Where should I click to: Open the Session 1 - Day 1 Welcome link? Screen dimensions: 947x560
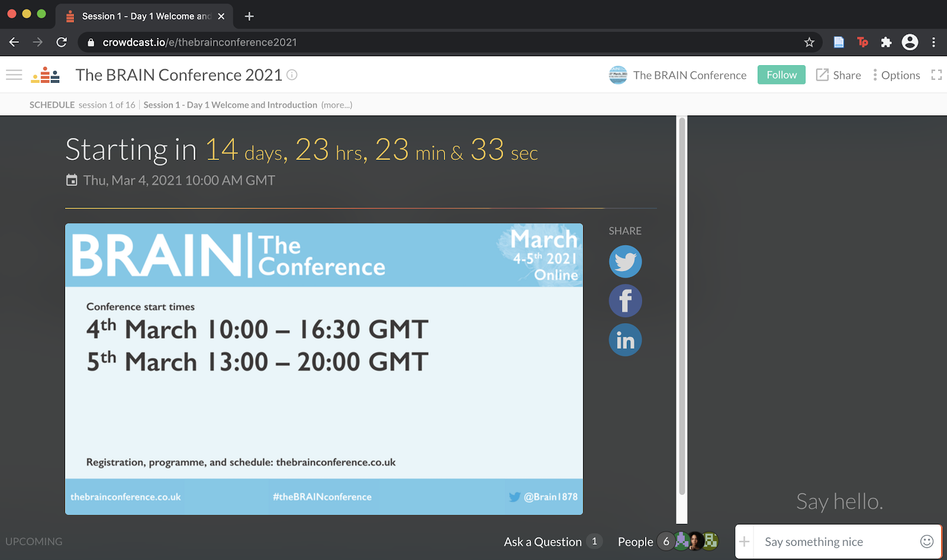point(230,105)
